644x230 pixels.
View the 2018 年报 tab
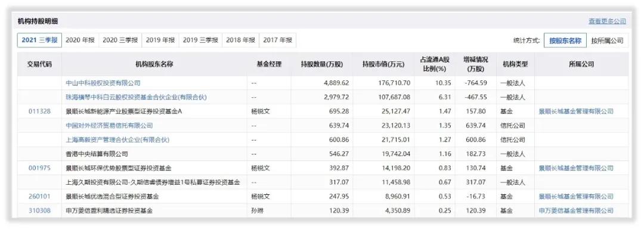tap(240, 41)
